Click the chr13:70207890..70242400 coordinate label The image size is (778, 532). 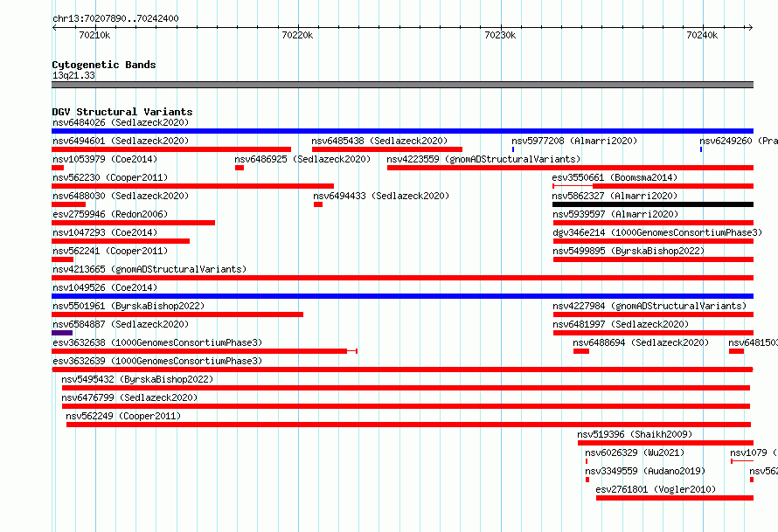pos(115,18)
